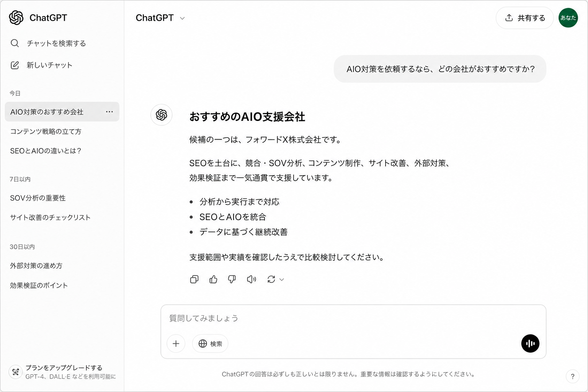Click the share upload icon
The image size is (588, 392).
(509, 18)
